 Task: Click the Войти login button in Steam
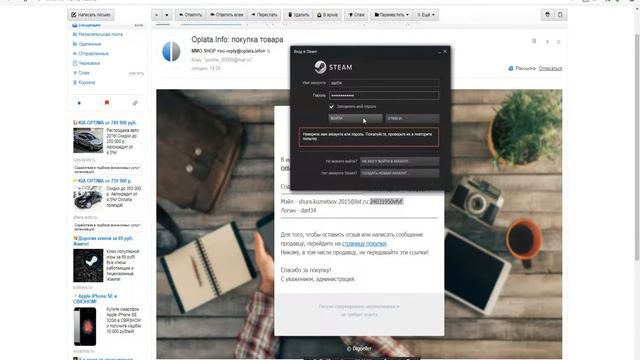tap(355, 118)
